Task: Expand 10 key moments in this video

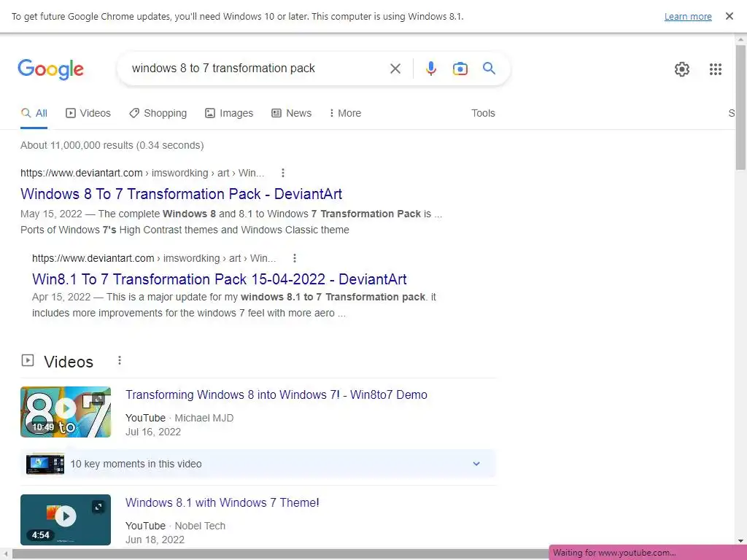Action: pos(258,464)
